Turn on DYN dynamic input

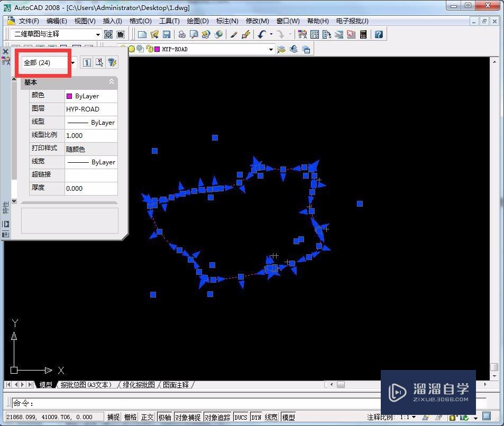pyautogui.click(x=256, y=416)
